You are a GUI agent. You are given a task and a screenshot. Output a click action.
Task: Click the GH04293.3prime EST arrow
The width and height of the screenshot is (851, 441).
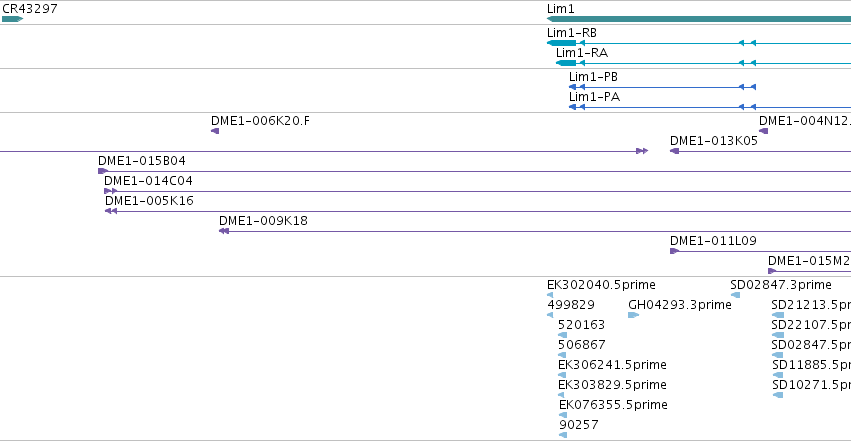(633, 315)
